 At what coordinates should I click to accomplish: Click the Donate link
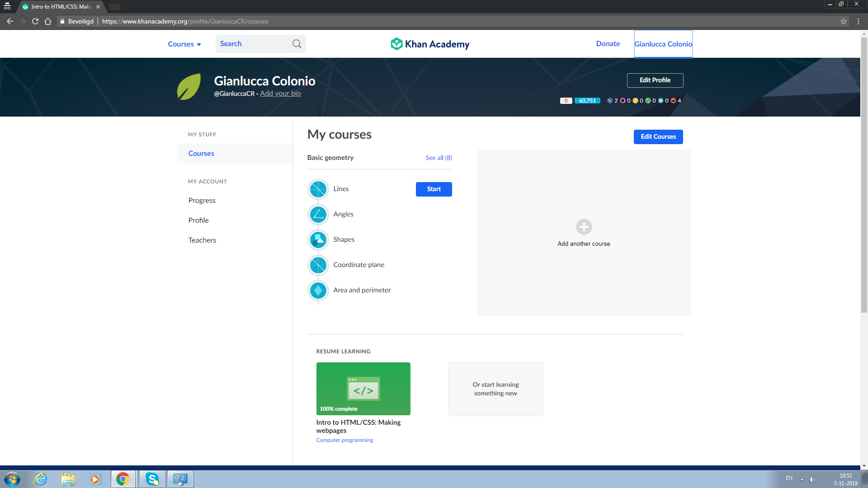(608, 44)
